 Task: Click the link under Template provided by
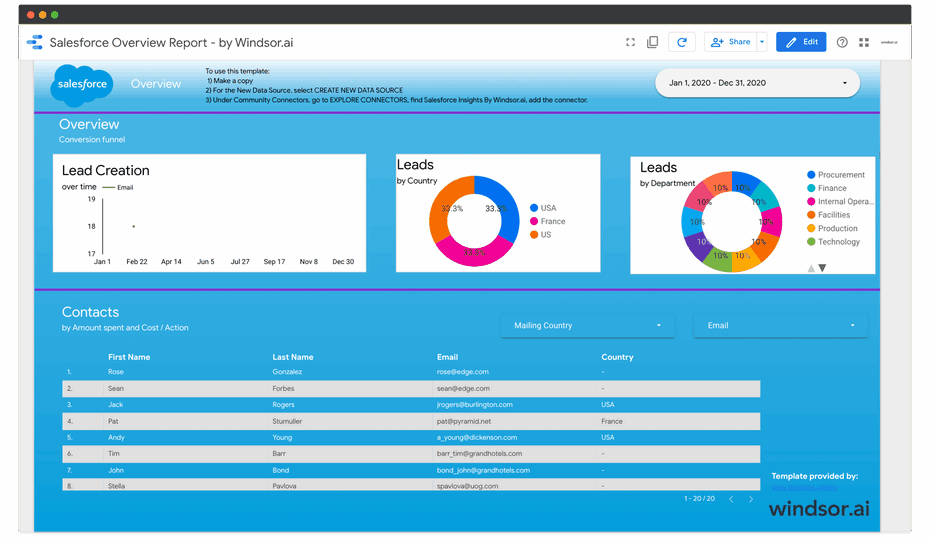[804, 487]
